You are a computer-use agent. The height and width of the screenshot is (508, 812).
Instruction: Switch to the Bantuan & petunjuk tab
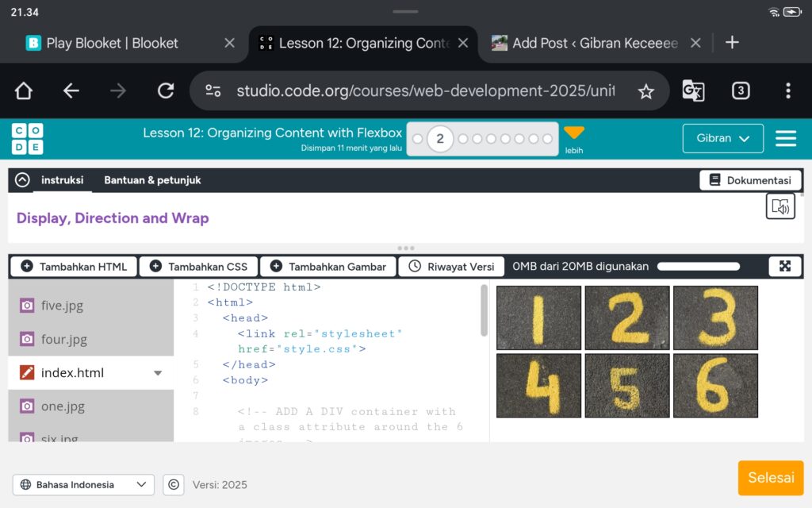(152, 180)
